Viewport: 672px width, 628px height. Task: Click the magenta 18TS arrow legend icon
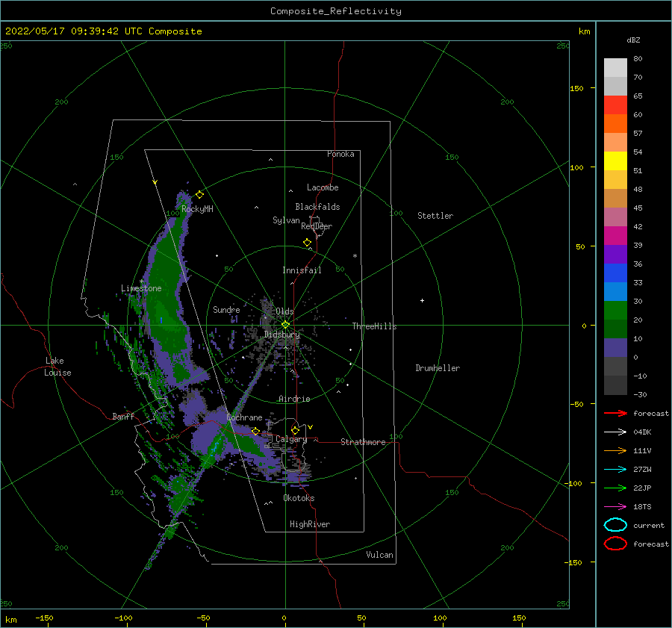click(x=615, y=507)
